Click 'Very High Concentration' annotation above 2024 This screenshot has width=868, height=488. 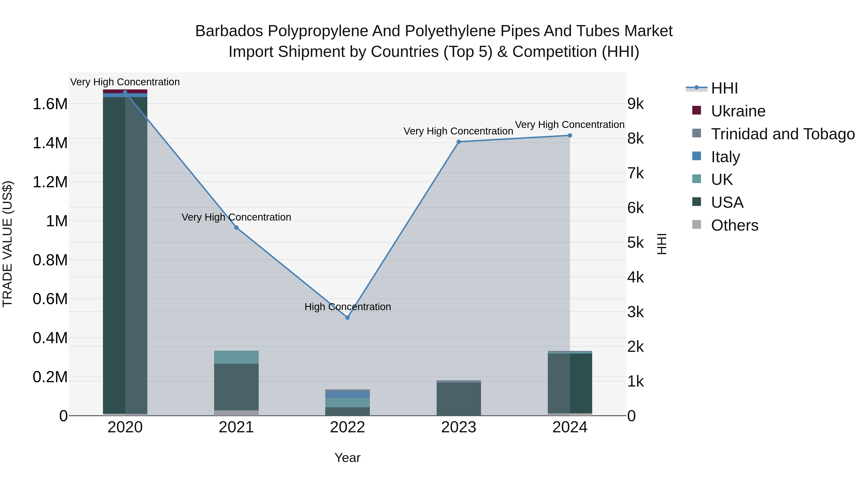(570, 125)
